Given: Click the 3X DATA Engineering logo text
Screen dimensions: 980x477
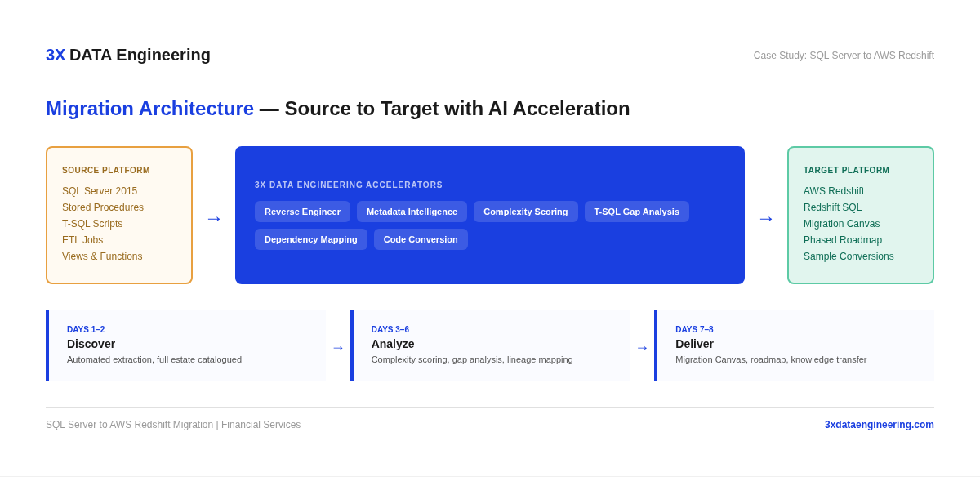Looking at the screenshot, I should (x=128, y=55).
